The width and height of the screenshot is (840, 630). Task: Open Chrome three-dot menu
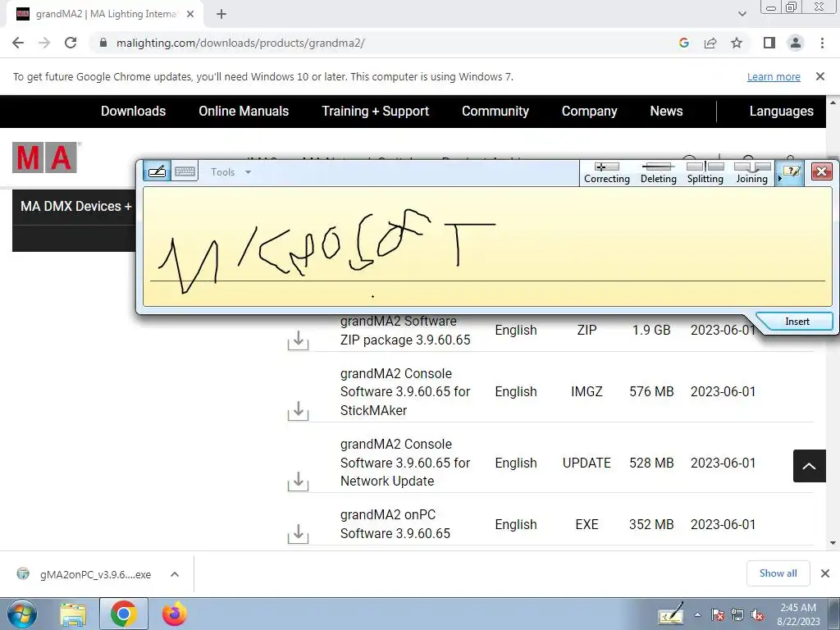coord(822,43)
